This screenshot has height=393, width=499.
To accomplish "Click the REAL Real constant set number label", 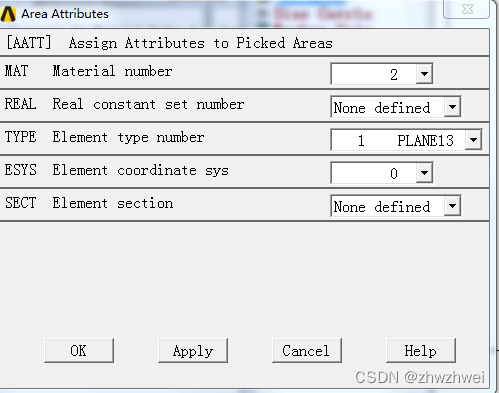I will (x=124, y=104).
